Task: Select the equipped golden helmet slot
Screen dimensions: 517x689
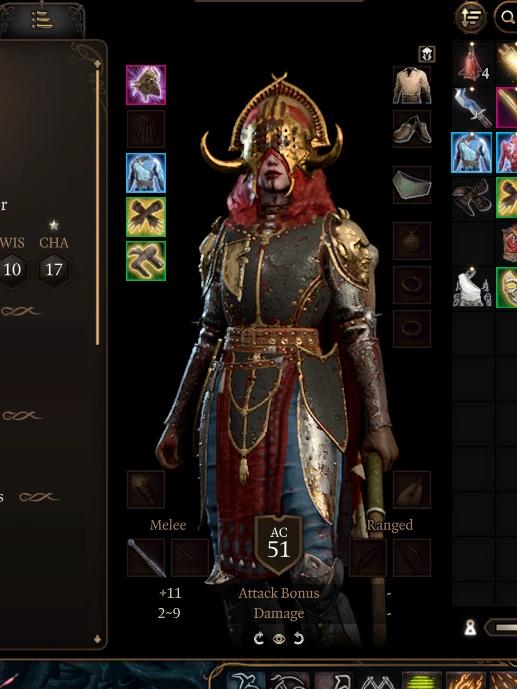Action: (146, 85)
